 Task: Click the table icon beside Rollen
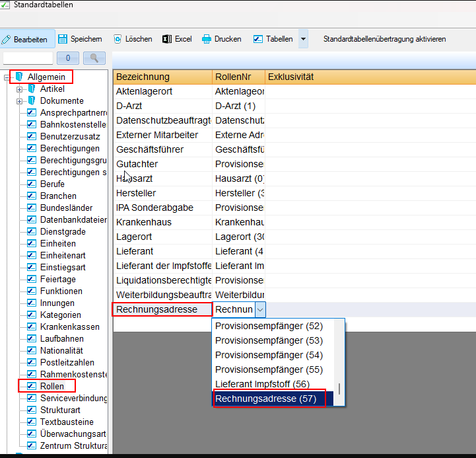click(32, 386)
